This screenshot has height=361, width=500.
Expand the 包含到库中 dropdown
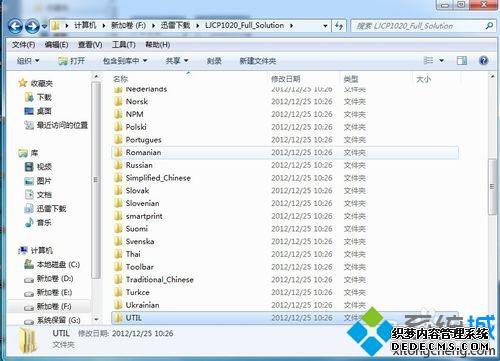click(125, 61)
